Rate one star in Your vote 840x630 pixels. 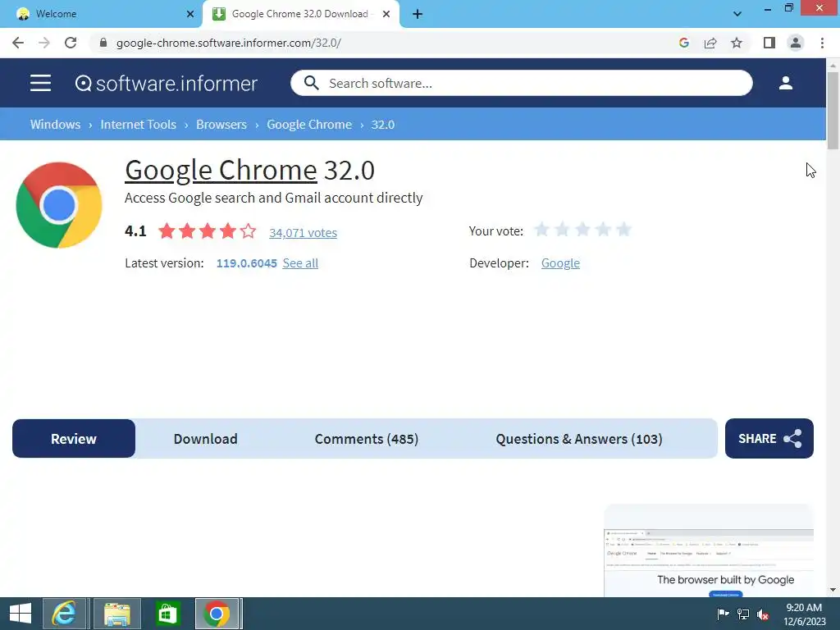pyautogui.click(x=541, y=230)
